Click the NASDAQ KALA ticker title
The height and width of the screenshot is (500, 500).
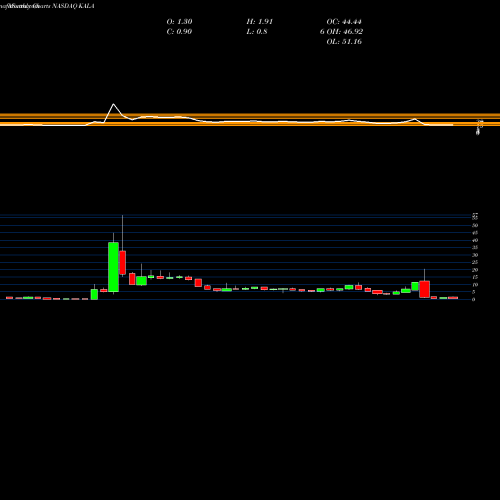pyautogui.click(x=73, y=6)
